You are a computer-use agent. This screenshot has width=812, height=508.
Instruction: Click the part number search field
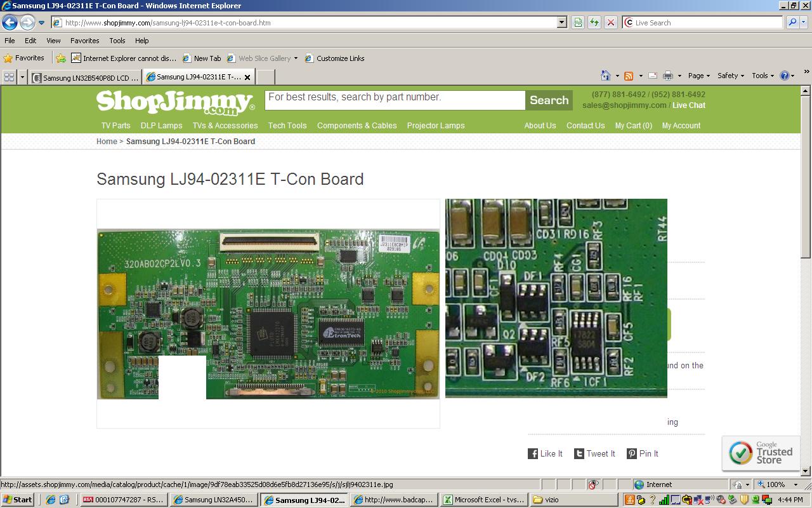(395, 100)
